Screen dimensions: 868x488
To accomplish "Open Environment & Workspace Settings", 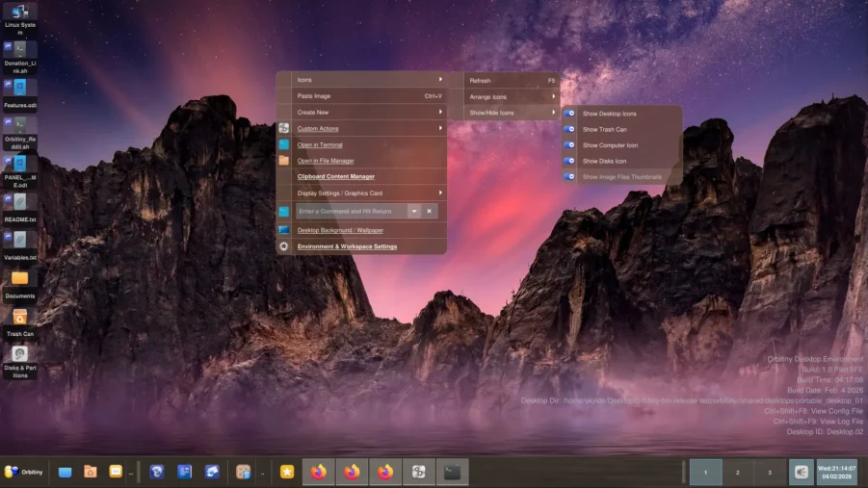I will (347, 246).
